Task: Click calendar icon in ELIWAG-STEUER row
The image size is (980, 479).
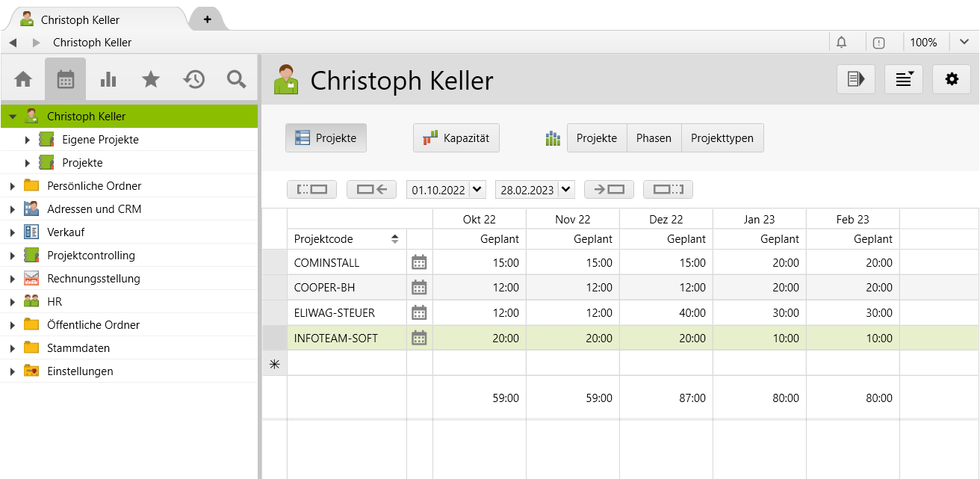Action: coord(419,312)
